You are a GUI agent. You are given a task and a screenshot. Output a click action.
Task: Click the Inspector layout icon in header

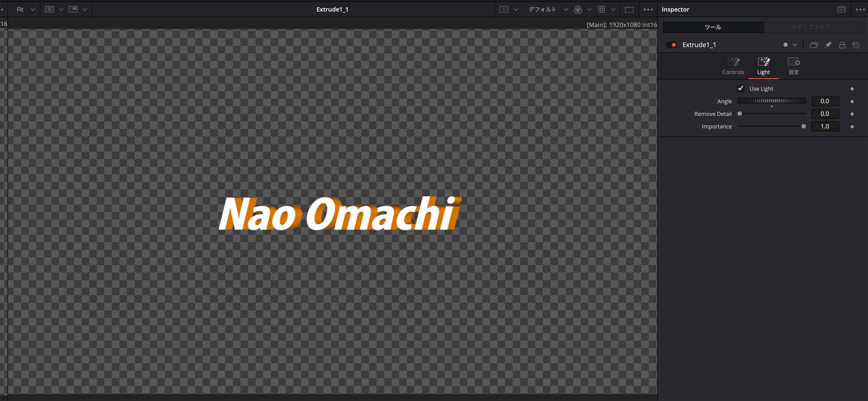tap(841, 9)
